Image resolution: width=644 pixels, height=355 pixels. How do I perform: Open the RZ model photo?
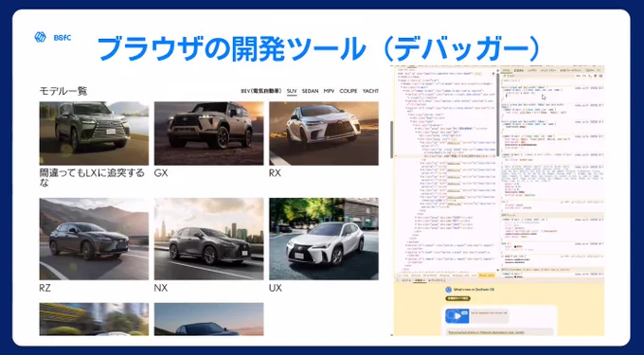click(x=94, y=239)
